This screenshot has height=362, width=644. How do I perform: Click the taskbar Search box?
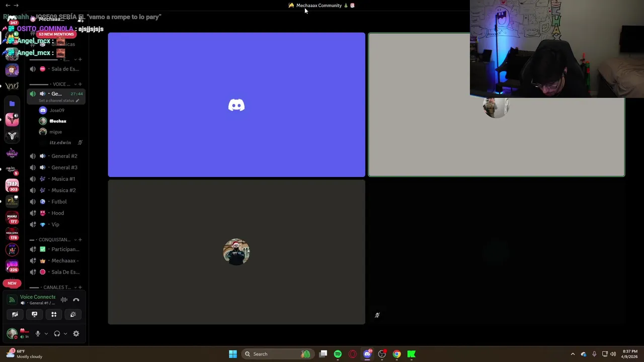coord(277,354)
